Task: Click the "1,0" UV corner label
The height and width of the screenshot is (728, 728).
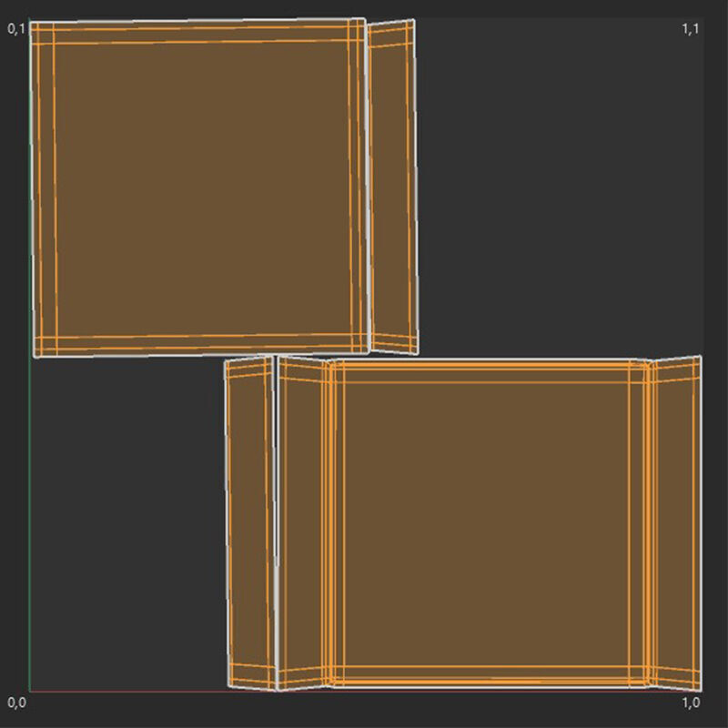Action: [691, 703]
